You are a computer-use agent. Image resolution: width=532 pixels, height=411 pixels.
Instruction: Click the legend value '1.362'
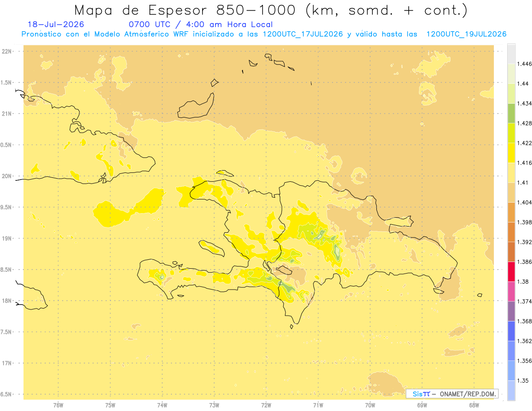524,341
